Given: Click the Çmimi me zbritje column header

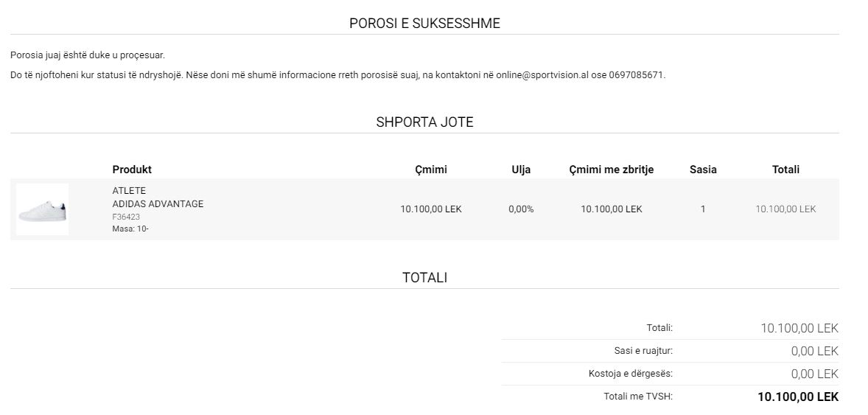Looking at the screenshot, I should (611, 170).
